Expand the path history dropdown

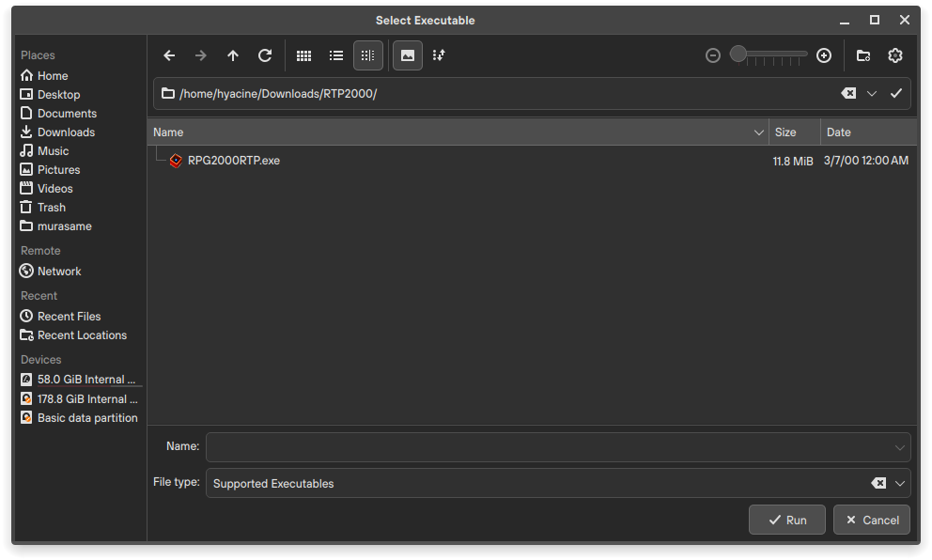pos(872,93)
